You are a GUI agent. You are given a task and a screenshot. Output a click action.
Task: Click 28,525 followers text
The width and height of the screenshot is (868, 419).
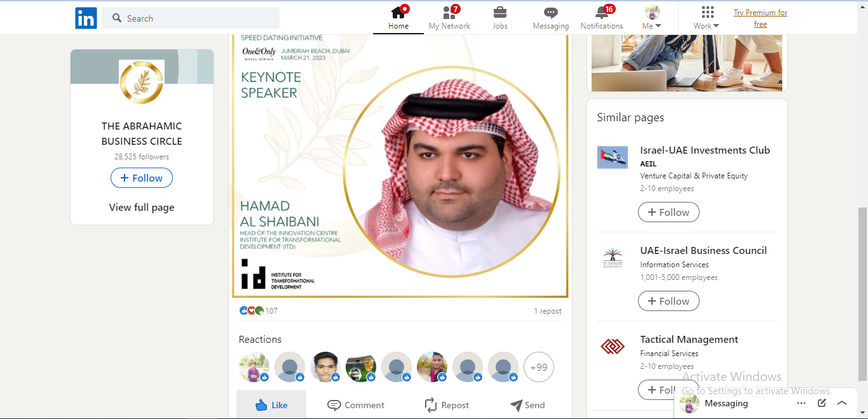(x=142, y=157)
